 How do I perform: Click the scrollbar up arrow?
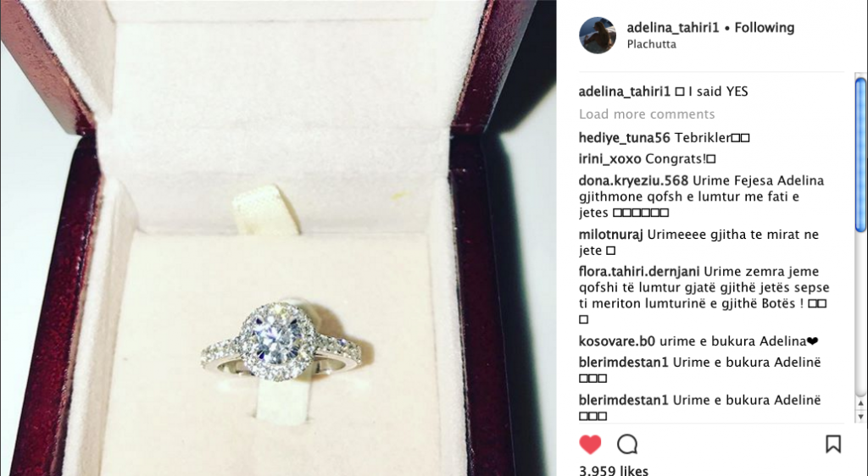coord(860,404)
